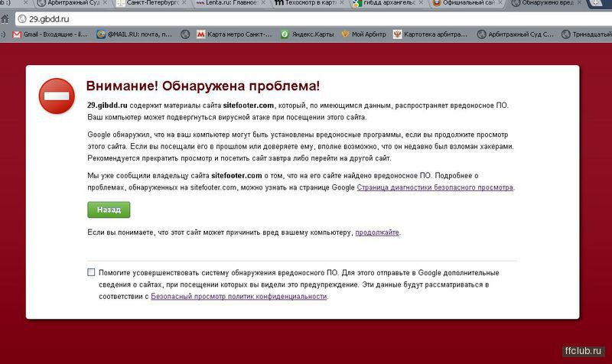Screen dimensions: 612x364
Task: Close the гибдд архангельс tab
Action: 421,3
